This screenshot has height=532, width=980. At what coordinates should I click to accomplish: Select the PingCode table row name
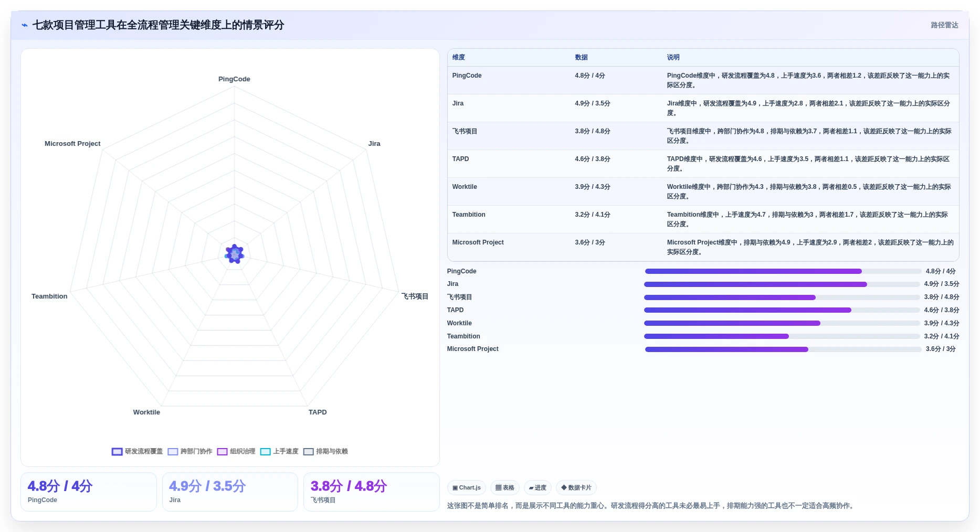point(467,76)
